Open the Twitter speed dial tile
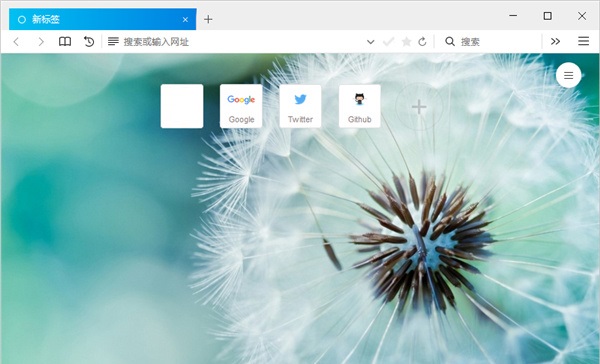 (300, 106)
